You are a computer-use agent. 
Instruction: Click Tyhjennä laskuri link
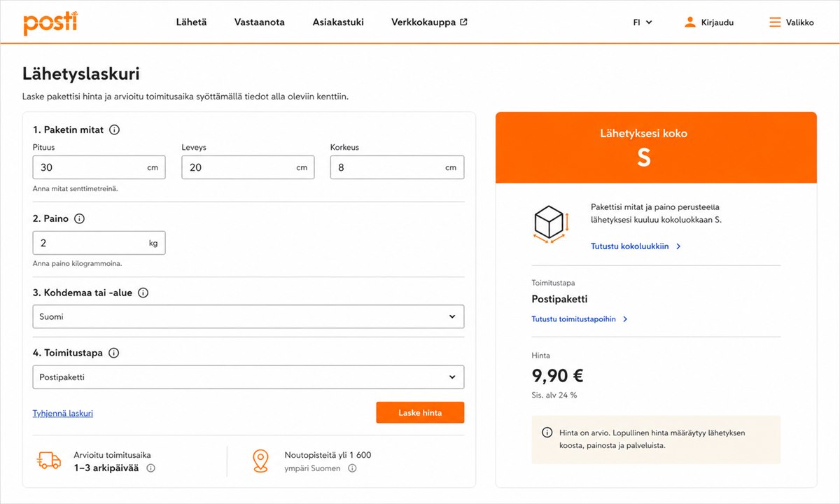pyautogui.click(x=62, y=413)
